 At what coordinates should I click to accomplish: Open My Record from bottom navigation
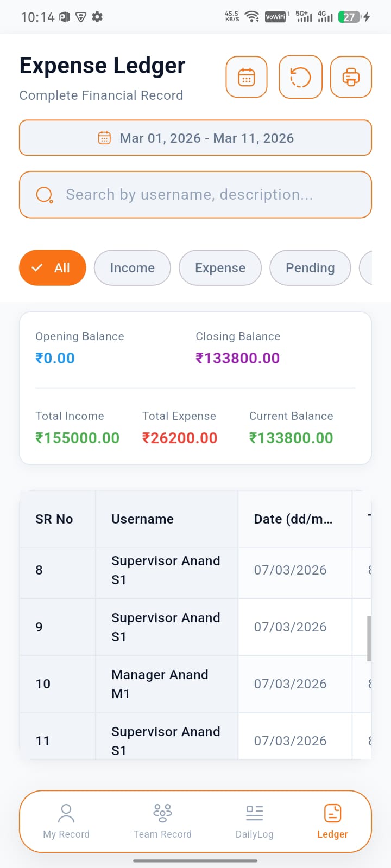click(x=66, y=821)
